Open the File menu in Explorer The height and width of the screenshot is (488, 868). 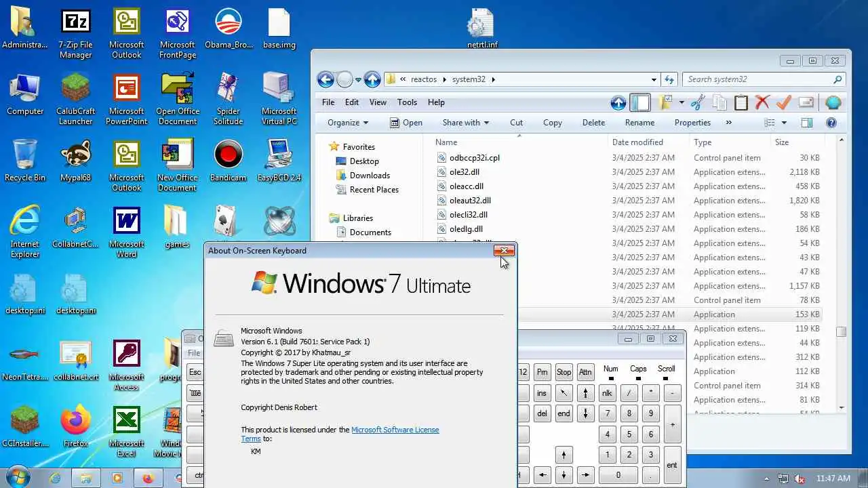328,102
